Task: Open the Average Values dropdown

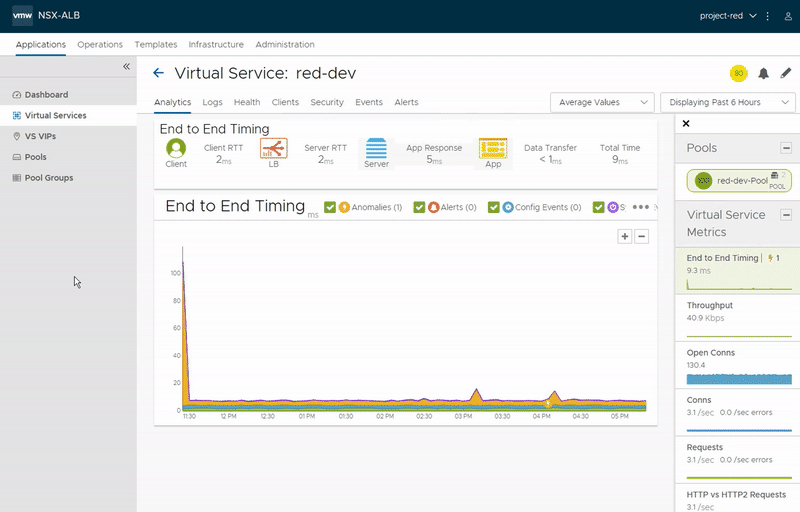Action: point(603,103)
